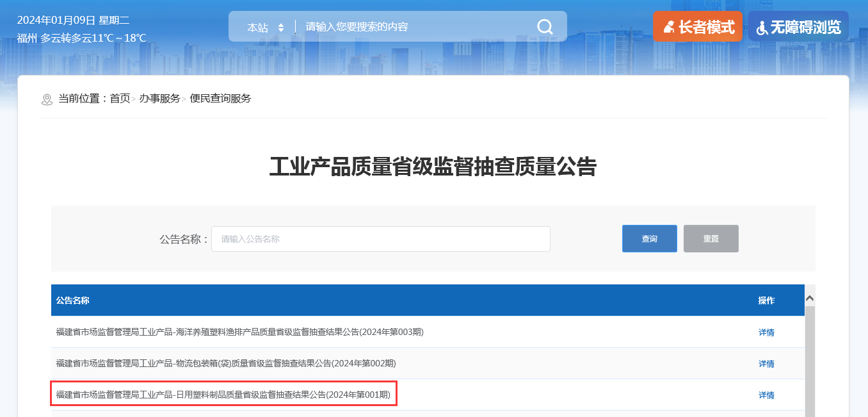
Task: Click the page heading 工业产品质量省级监督抽查质量公告
Action: (433, 167)
